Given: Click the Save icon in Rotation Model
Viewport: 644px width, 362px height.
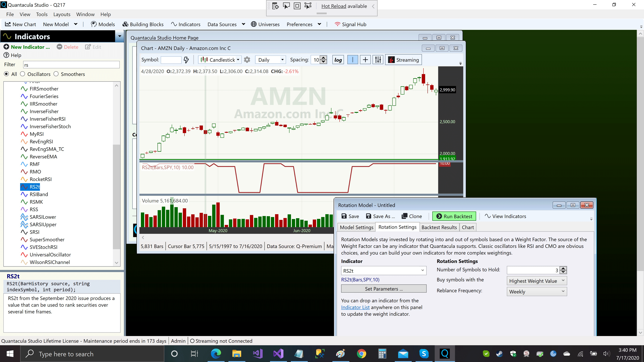Looking at the screenshot, I should [344, 216].
